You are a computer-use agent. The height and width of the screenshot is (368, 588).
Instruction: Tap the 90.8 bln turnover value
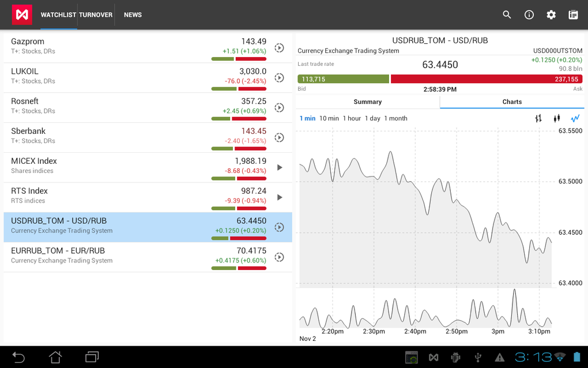click(x=570, y=69)
